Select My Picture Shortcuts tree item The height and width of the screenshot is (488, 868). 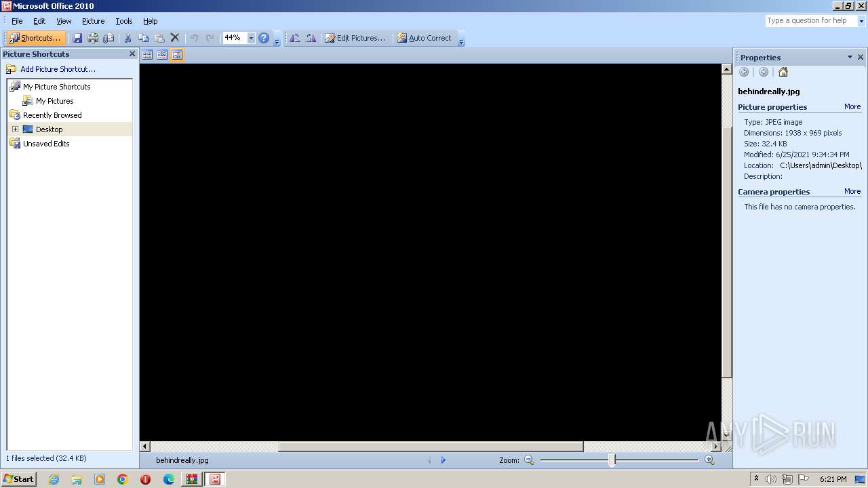(x=56, y=87)
